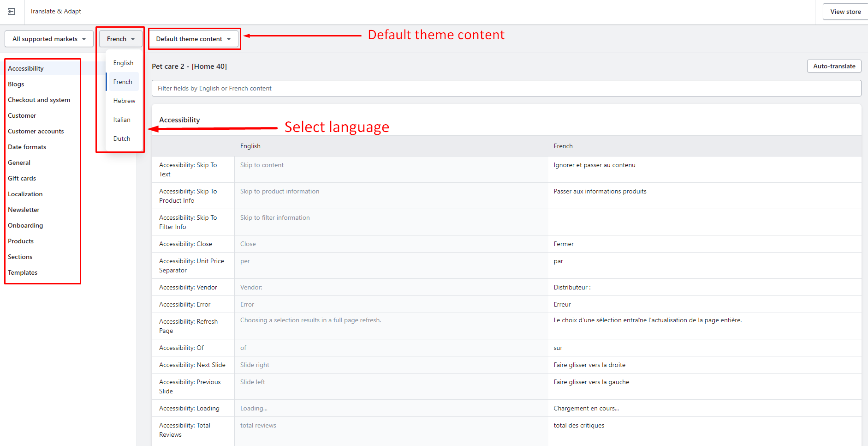
Task: Open the Date formats category
Action: 27,147
